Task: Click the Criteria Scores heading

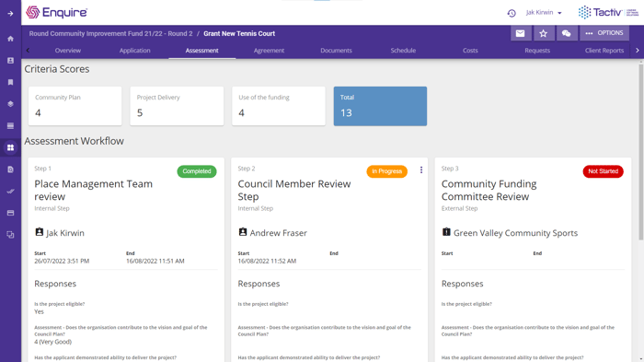Action: pyautogui.click(x=57, y=69)
